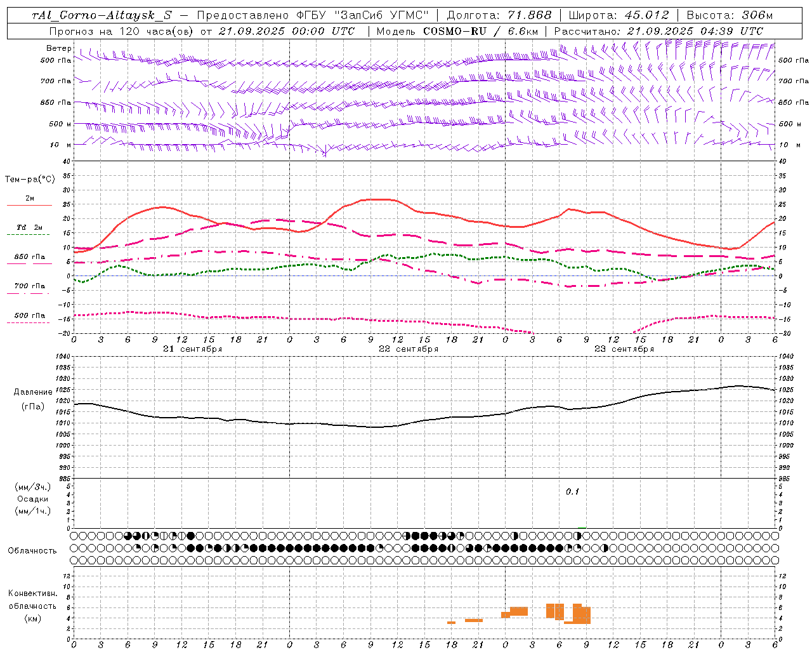Select the Прогноз на 120 часа(ов) text
Screen dimensions: 812x650
point(122,31)
